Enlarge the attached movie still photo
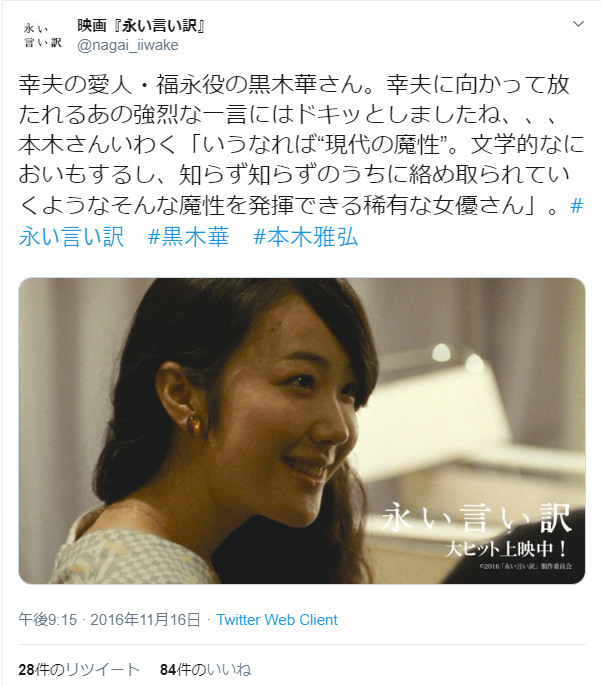The height and width of the screenshot is (686, 601). click(302, 430)
